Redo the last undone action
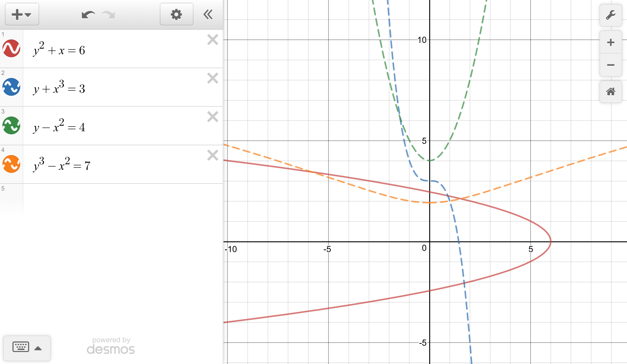This screenshot has height=364, width=627. (108, 14)
